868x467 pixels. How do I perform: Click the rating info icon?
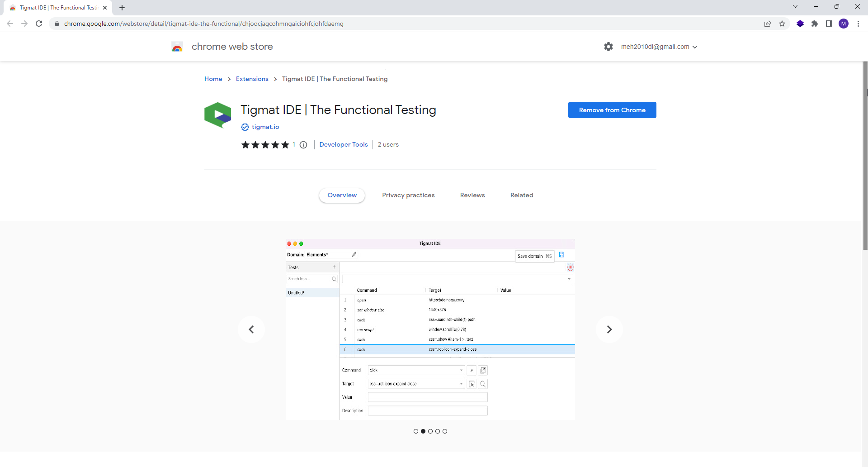click(x=303, y=145)
